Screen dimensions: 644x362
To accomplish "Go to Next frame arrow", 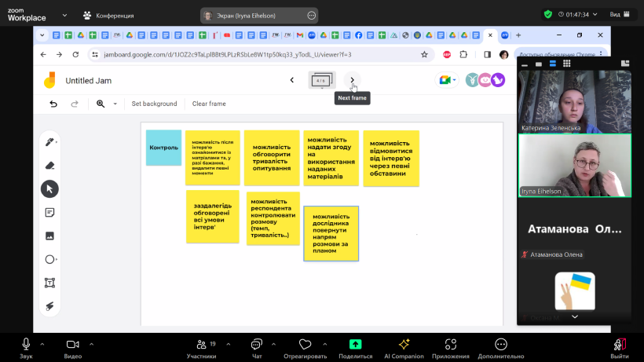I will click(x=352, y=80).
